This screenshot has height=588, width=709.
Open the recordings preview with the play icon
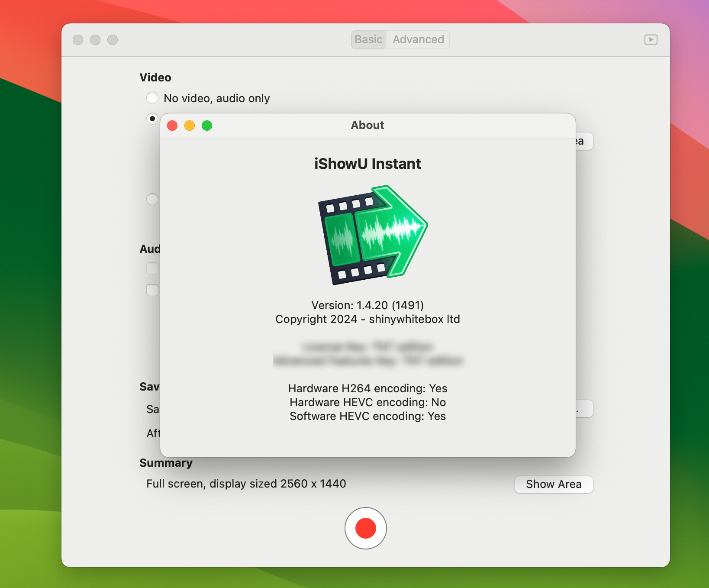651,39
